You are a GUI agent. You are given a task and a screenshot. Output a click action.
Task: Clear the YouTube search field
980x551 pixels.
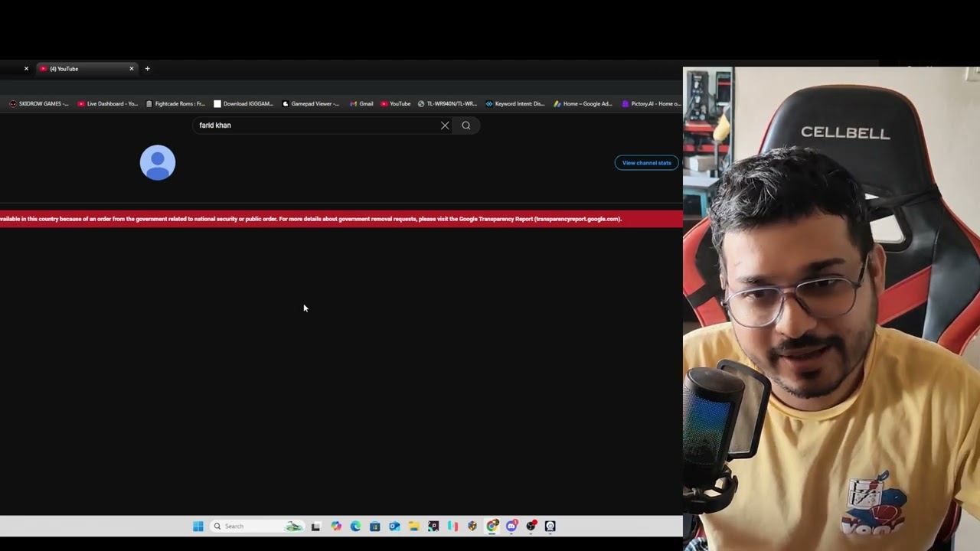click(x=445, y=126)
